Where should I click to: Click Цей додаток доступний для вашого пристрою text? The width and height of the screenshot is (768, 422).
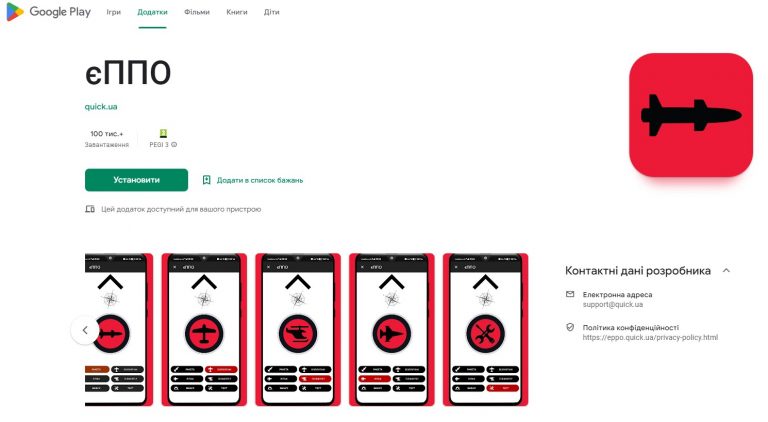tap(181, 209)
